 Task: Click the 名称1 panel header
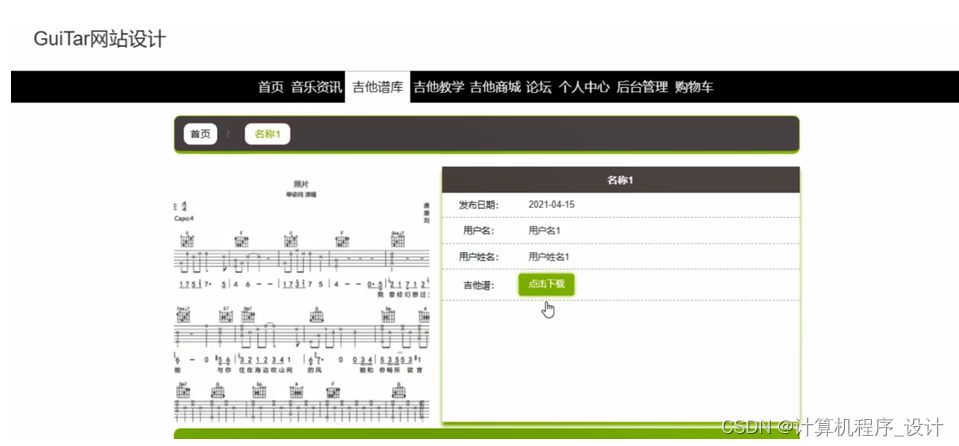coord(620,180)
